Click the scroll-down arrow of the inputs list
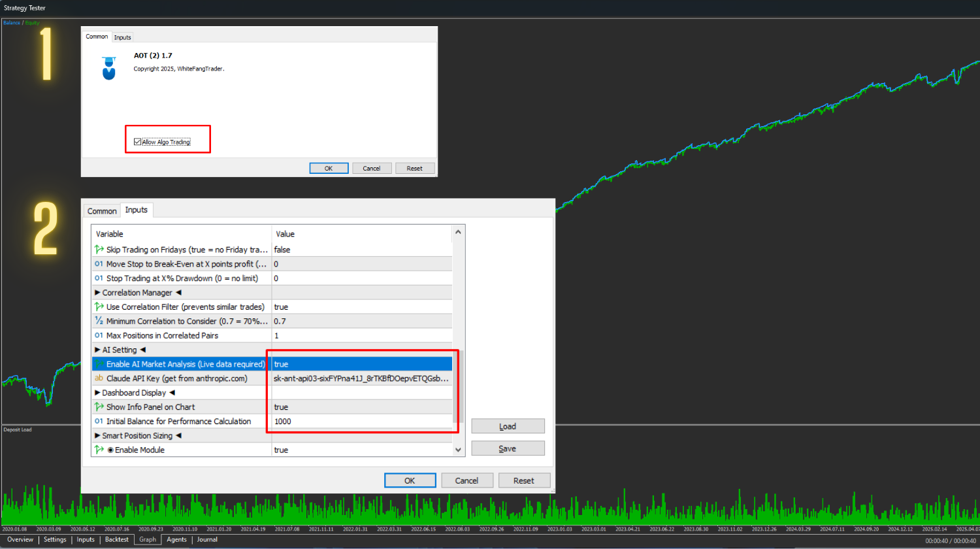This screenshot has width=980, height=549. pyautogui.click(x=458, y=450)
